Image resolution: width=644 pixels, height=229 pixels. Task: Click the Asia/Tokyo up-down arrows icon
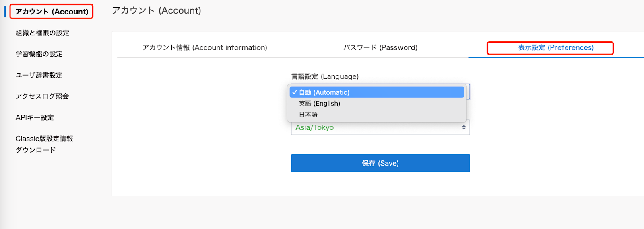[x=464, y=127]
